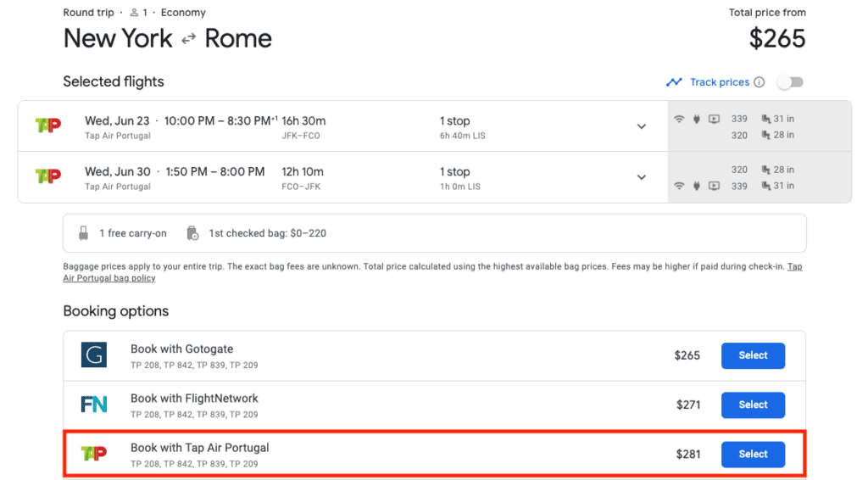Viewport: 868px width, 480px height.
Task: Click the $281 Tap Air Portugal price
Action: pyautogui.click(x=688, y=455)
